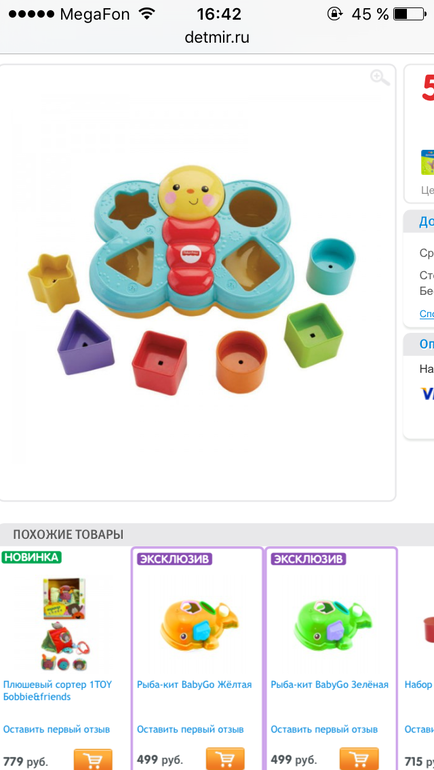The width and height of the screenshot is (434, 770).
Task: Open the detmir.ru address bar
Action: 217,37
